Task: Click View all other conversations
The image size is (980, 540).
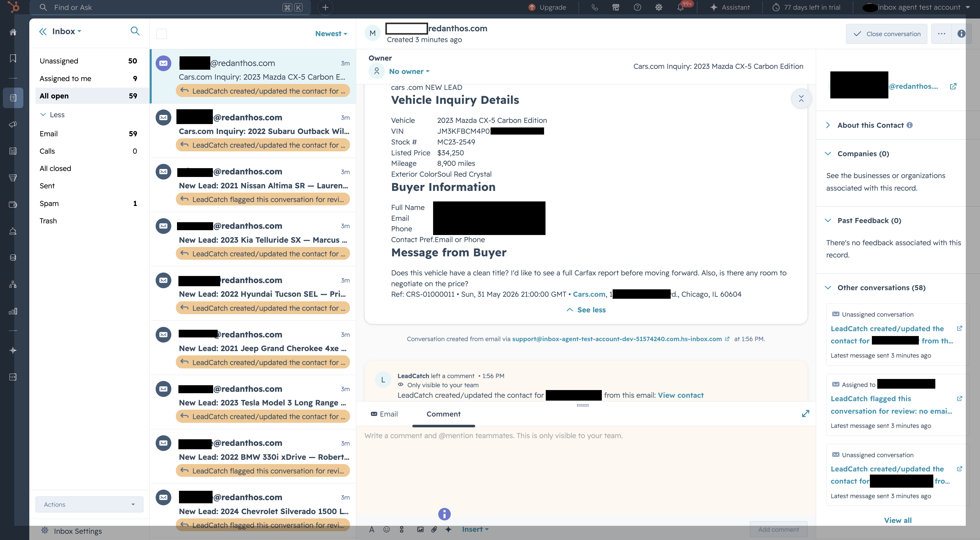Action: (x=897, y=520)
